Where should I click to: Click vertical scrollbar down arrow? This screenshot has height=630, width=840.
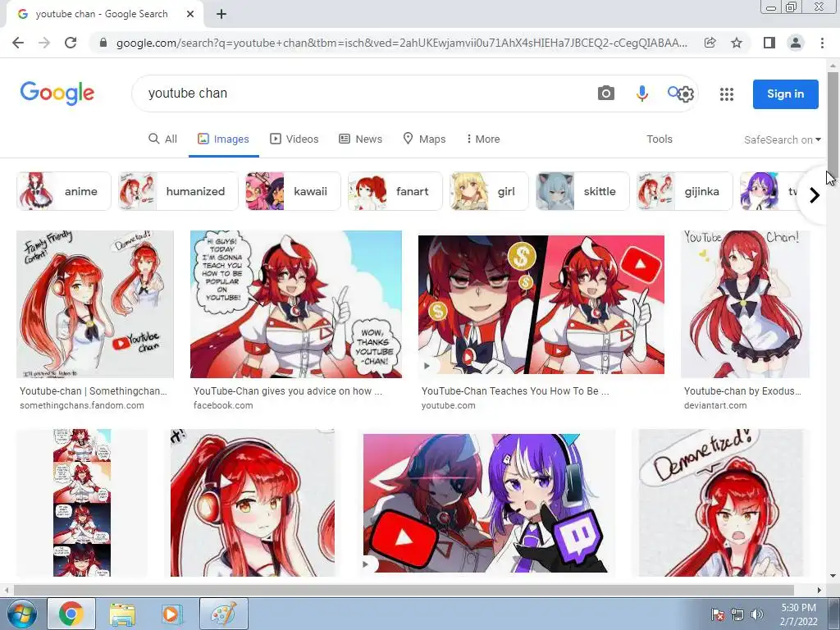pyautogui.click(x=833, y=577)
